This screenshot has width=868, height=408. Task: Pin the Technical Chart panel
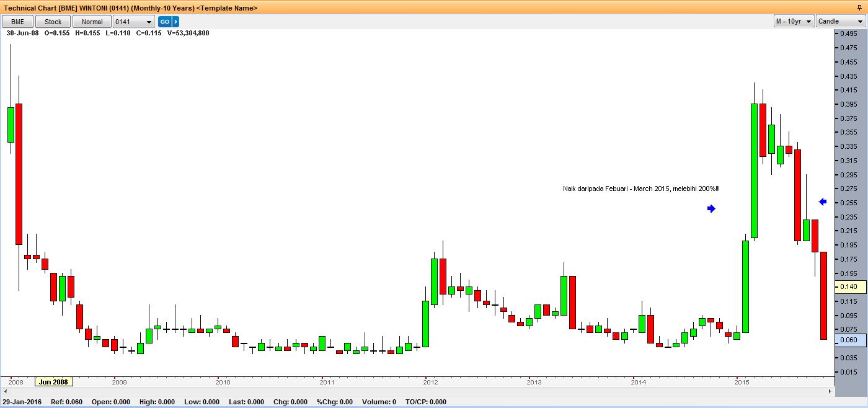(859, 7)
